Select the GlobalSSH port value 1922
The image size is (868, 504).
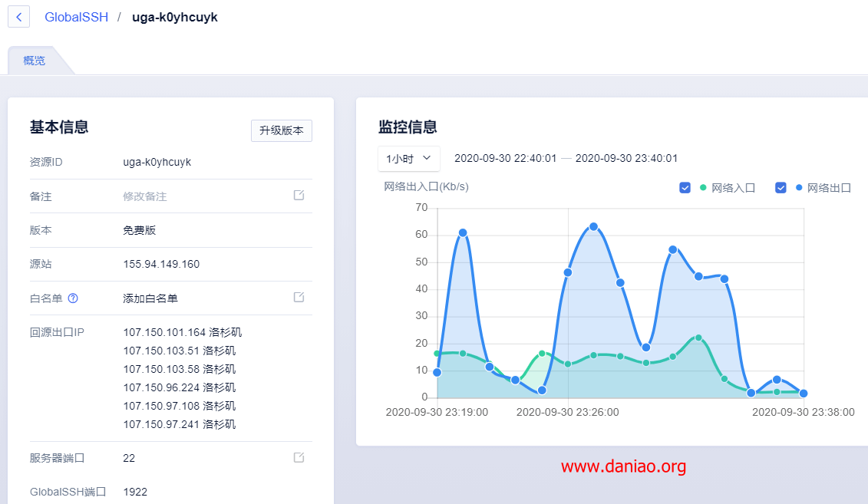coord(135,492)
